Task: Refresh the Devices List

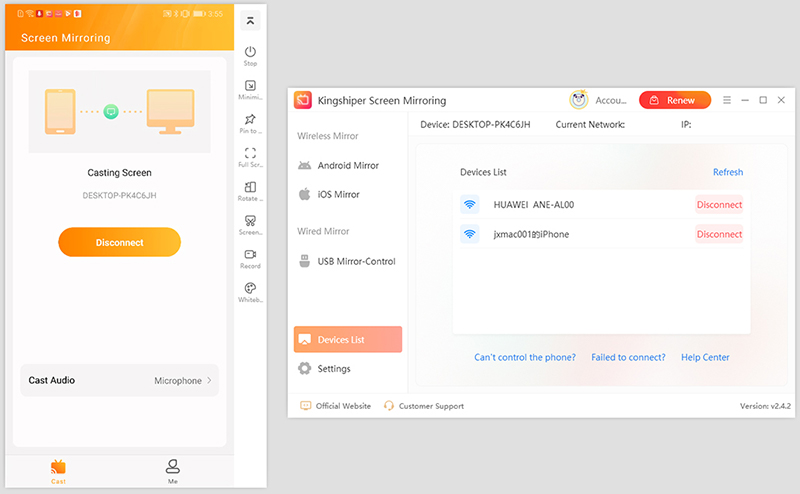Action: click(727, 172)
